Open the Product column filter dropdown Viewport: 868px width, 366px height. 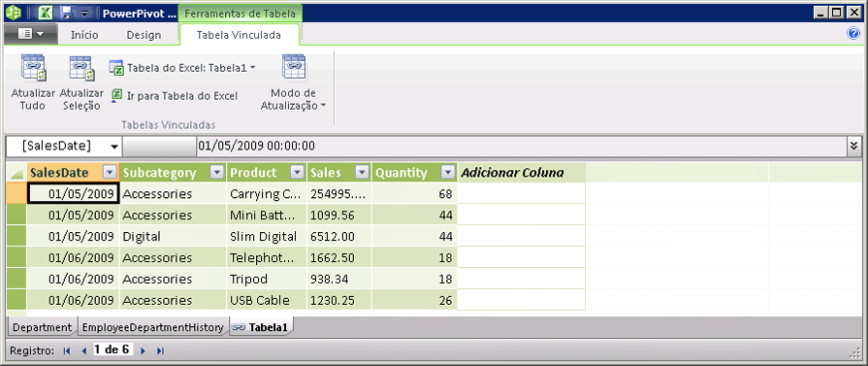click(298, 173)
